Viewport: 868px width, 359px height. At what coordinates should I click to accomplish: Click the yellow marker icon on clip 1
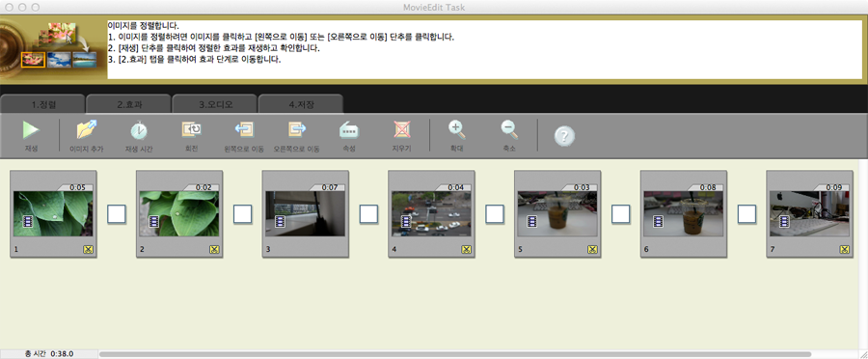pyautogui.click(x=88, y=250)
